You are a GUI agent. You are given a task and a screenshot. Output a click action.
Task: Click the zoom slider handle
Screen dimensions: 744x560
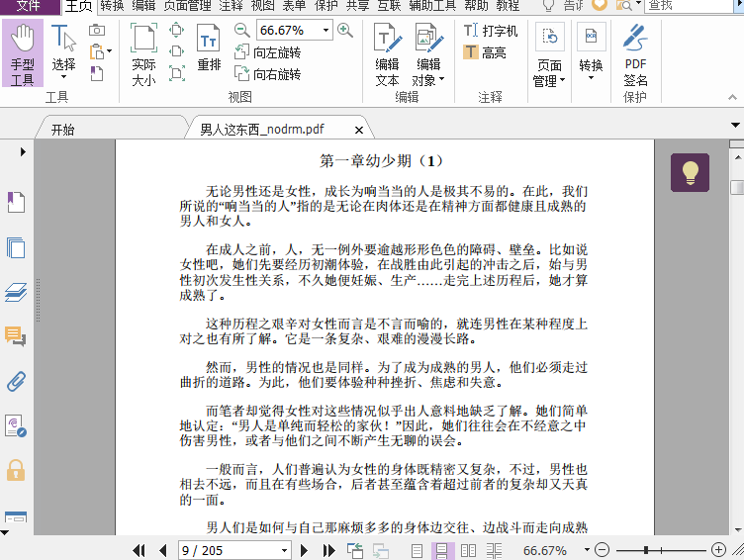646,550
